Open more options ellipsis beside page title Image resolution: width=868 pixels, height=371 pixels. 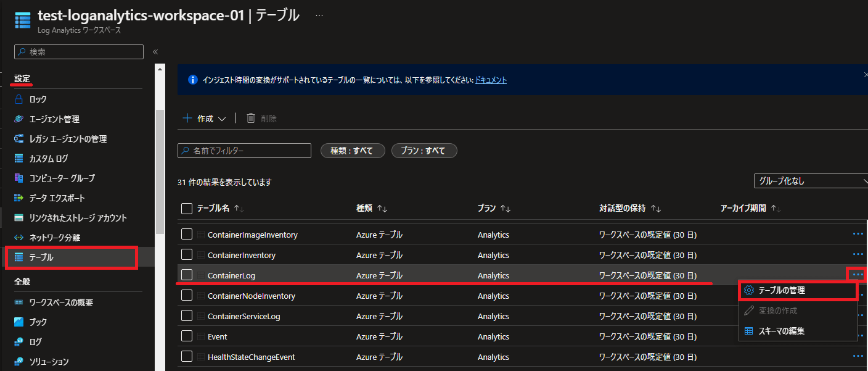pyautogui.click(x=319, y=15)
